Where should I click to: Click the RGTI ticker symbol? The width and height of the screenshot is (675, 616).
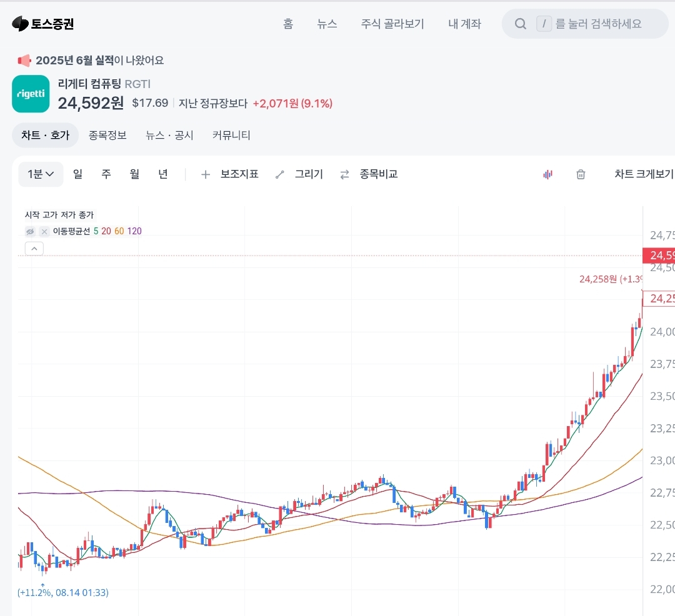click(x=137, y=84)
